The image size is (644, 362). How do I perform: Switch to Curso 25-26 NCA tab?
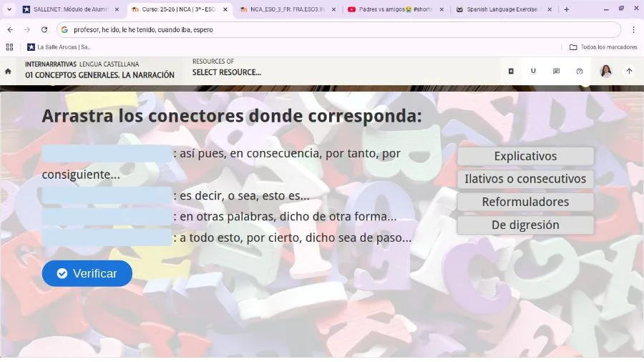pos(179,9)
